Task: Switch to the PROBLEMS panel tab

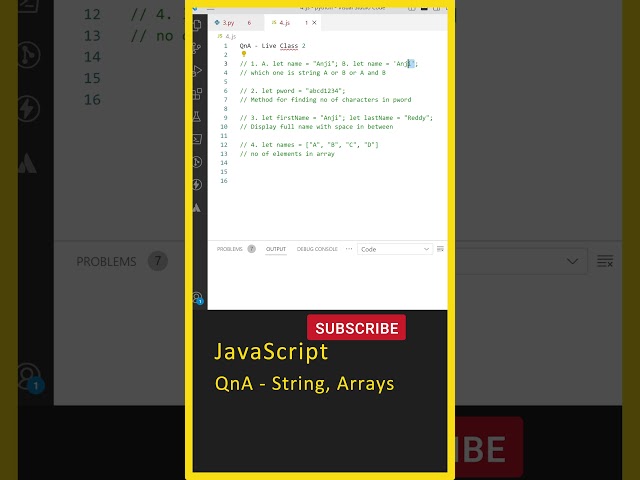Action: coord(229,249)
